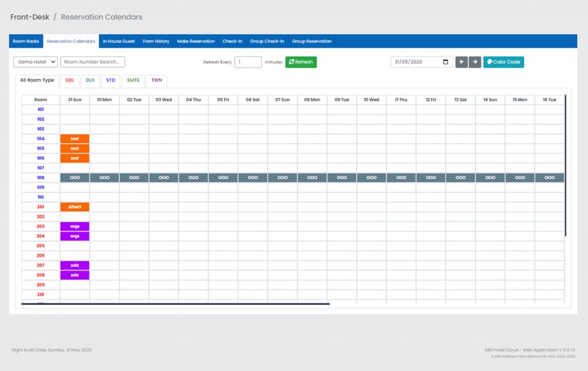The width and height of the screenshot is (588, 371).
Task: Expand the Demo Hotel dropdown
Action: [x=36, y=62]
